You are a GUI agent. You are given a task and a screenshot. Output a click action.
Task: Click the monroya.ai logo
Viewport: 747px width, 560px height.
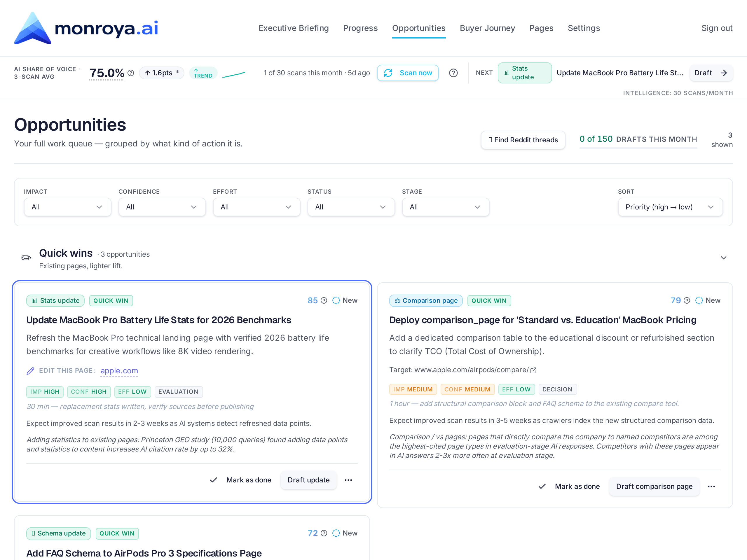tap(86, 28)
